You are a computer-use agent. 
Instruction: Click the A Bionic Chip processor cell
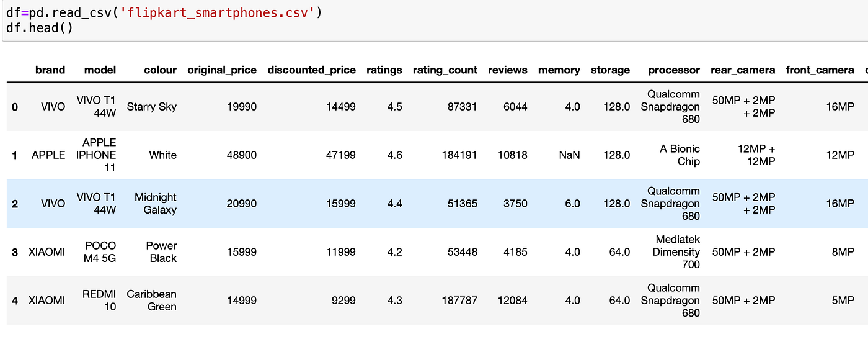(680, 155)
